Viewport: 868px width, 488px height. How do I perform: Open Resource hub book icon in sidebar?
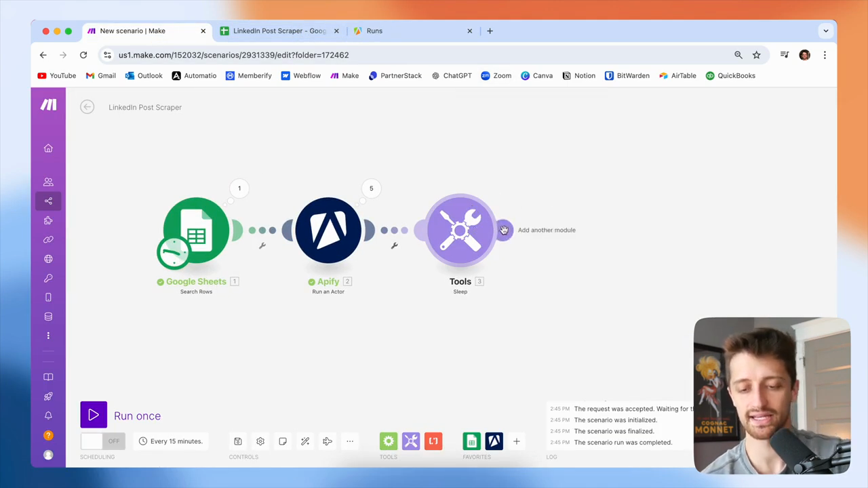point(48,377)
